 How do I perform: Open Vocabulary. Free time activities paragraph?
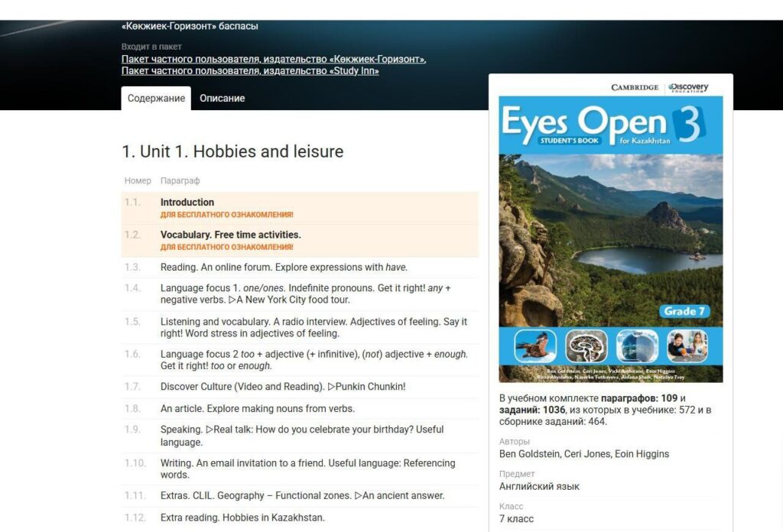pyautogui.click(x=230, y=235)
